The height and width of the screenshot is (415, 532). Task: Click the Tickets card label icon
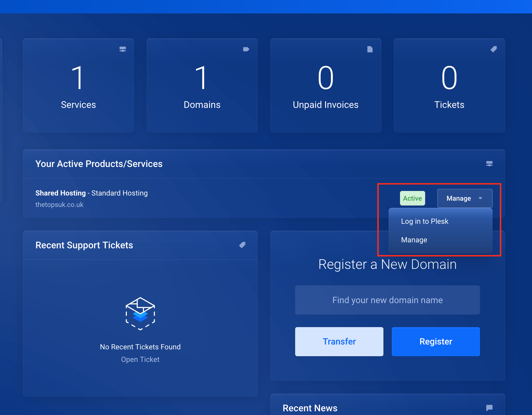pyautogui.click(x=493, y=49)
